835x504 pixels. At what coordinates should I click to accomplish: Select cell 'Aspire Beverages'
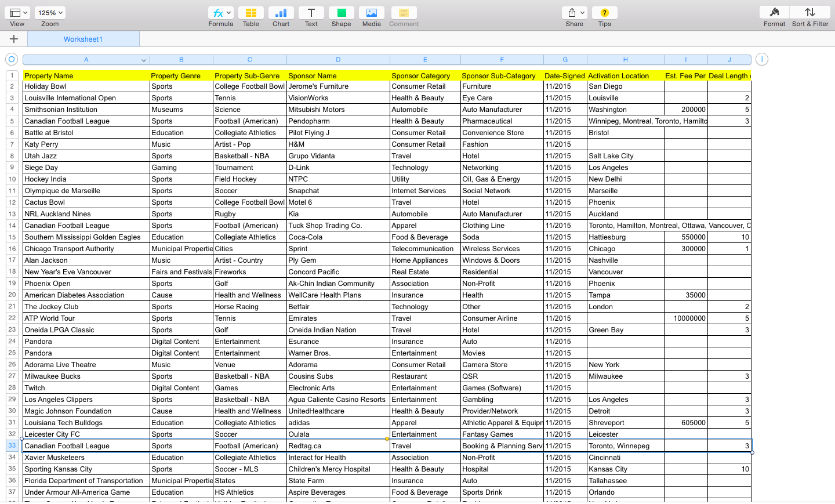[x=338, y=492]
